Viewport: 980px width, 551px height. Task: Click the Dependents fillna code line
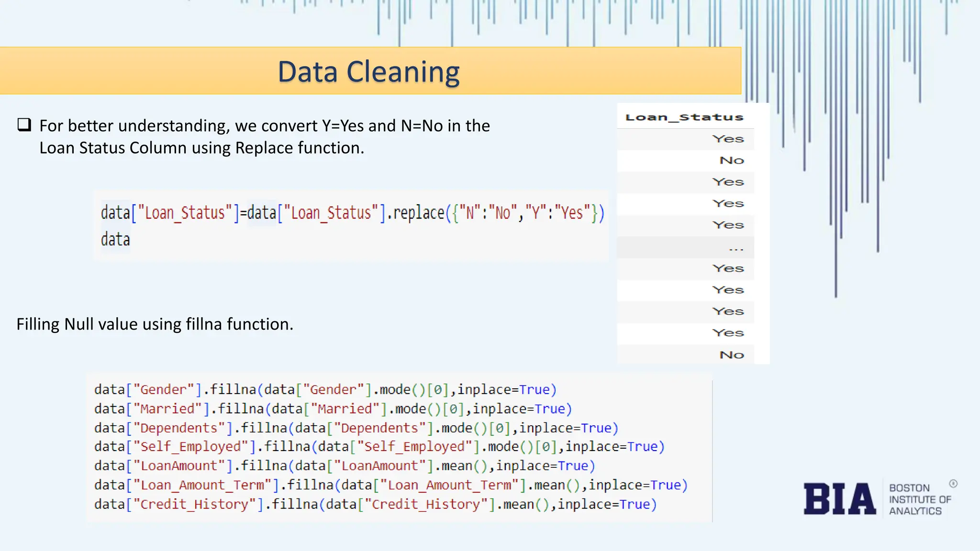point(356,428)
